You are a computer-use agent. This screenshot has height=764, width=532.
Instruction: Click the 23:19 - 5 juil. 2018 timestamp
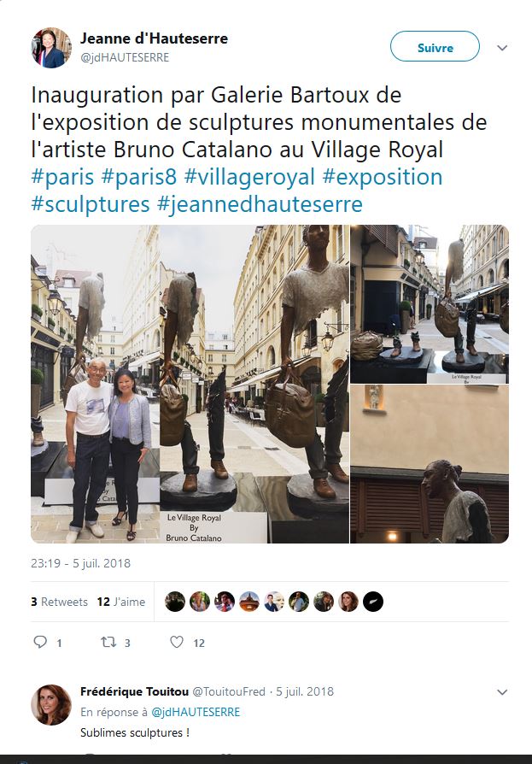(x=81, y=563)
